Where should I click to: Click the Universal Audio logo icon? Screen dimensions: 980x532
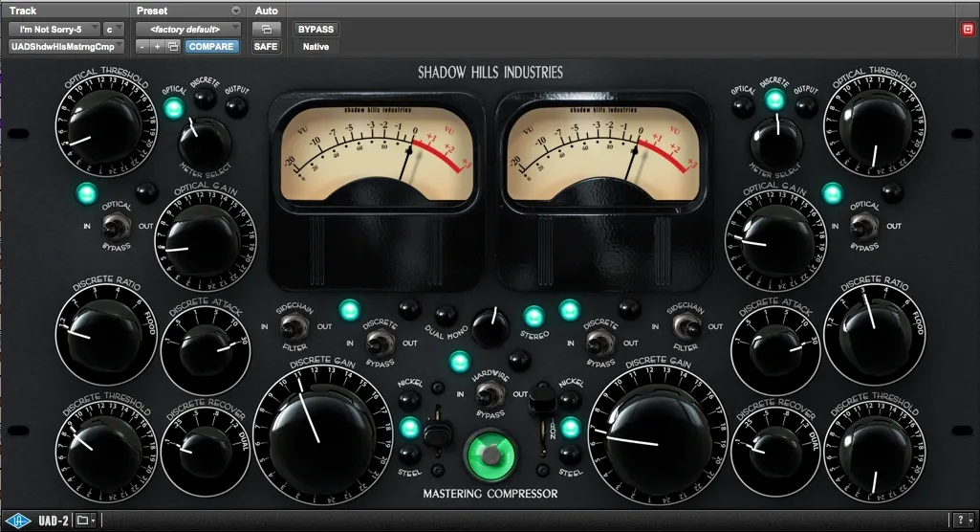coord(18,521)
